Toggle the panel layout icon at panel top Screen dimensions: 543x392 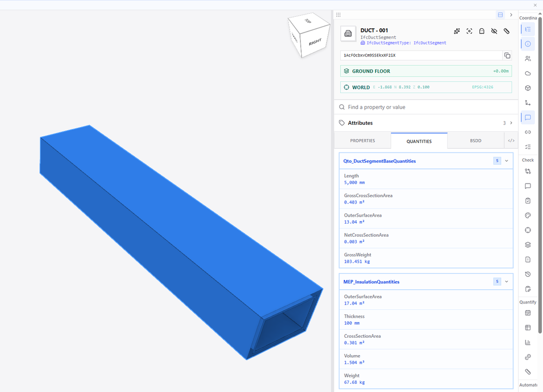[x=501, y=15]
